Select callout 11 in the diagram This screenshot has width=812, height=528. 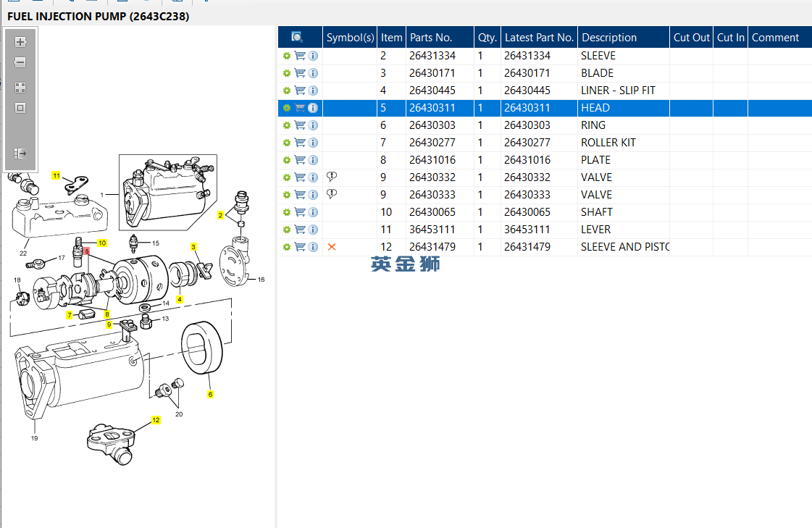click(x=56, y=176)
